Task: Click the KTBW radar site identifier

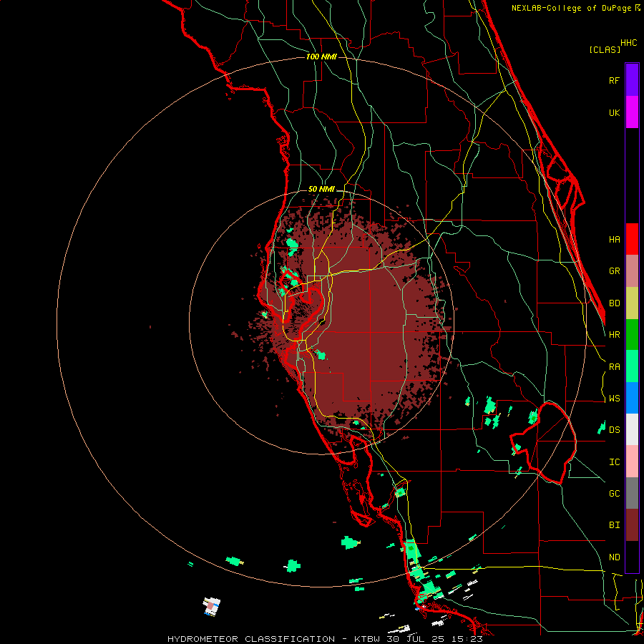Action: (x=367, y=639)
